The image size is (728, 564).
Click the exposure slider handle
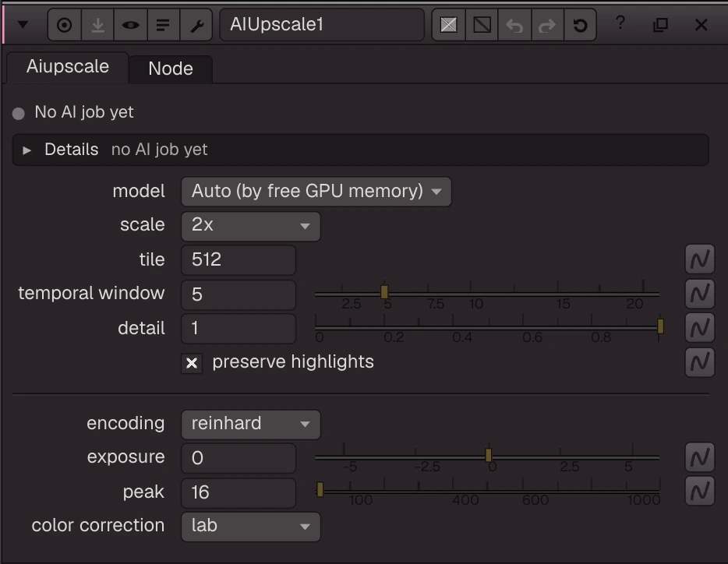pyautogui.click(x=488, y=456)
